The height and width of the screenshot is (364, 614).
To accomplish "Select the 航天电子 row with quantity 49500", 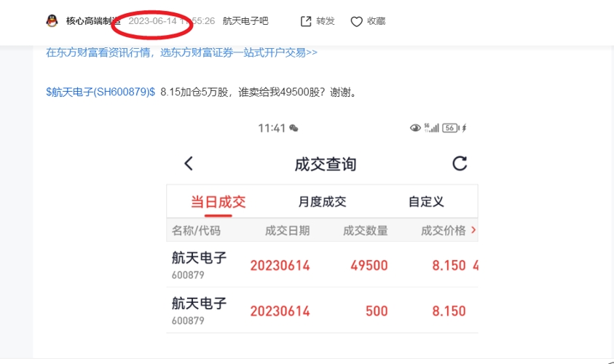I will pos(322,264).
